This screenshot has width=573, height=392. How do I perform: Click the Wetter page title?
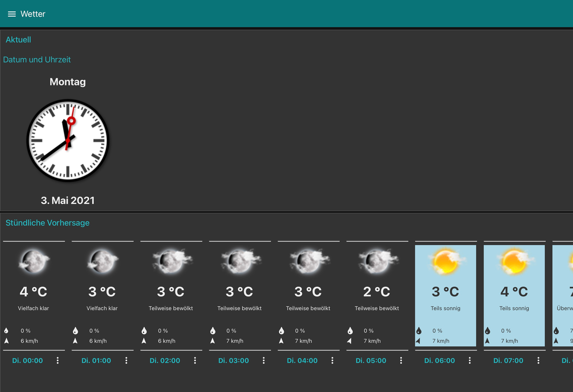(33, 14)
